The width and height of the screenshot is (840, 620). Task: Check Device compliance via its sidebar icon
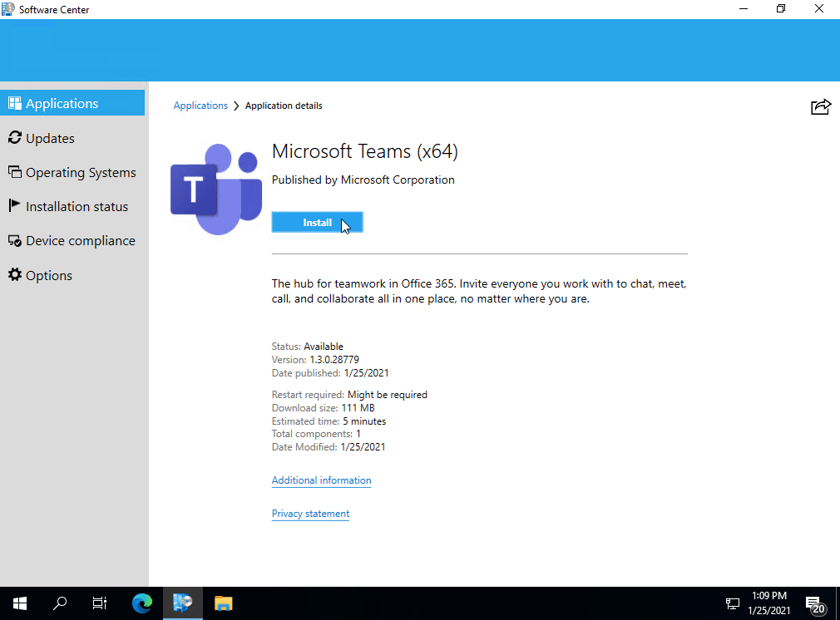[14, 240]
